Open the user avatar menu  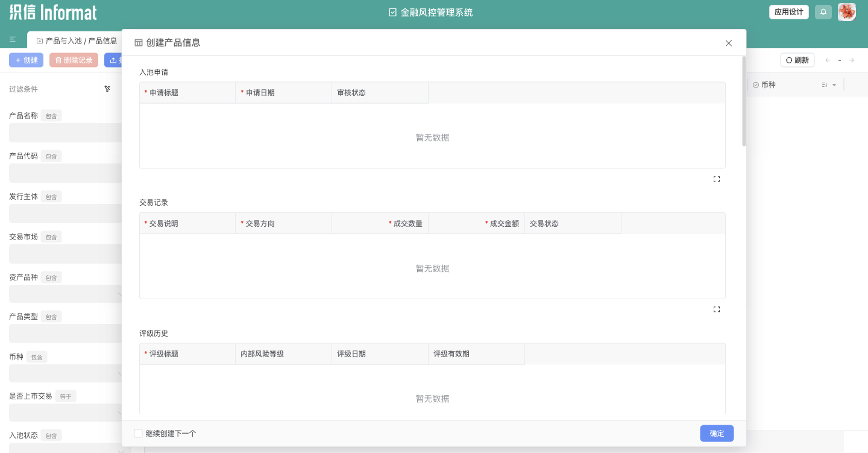click(847, 12)
